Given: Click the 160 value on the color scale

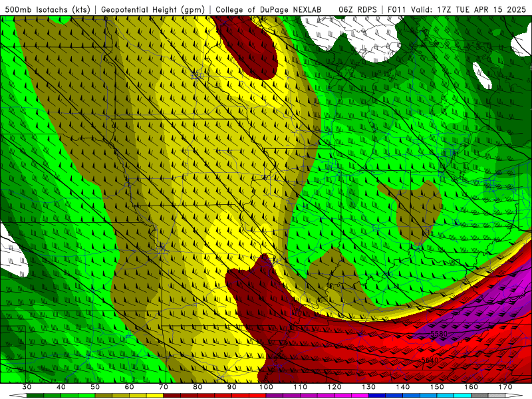Looking at the screenshot, I should (x=471, y=387).
